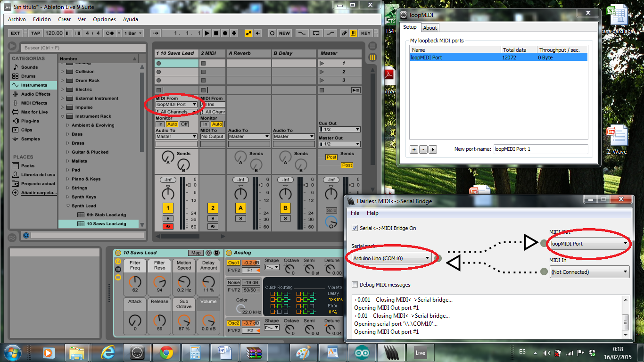
Task: Expand the Drum Rack folder
Action: [62, 81]
